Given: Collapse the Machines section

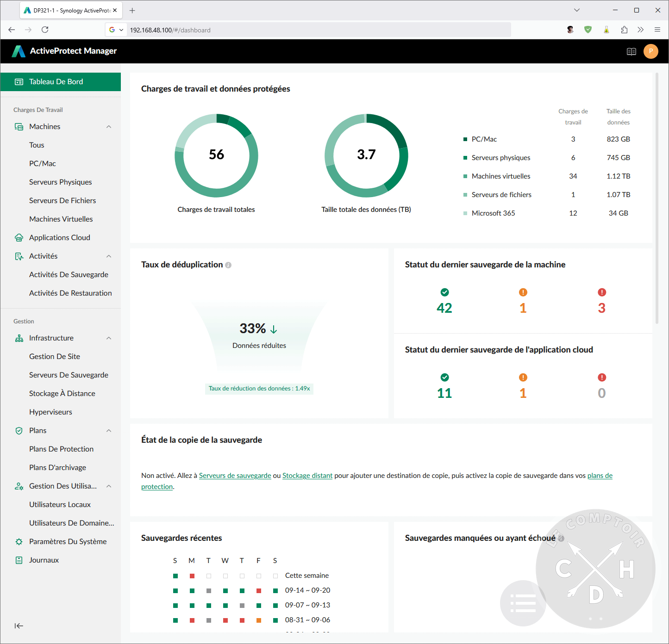Looking at the screenshot, I should (x=109, y=126).
